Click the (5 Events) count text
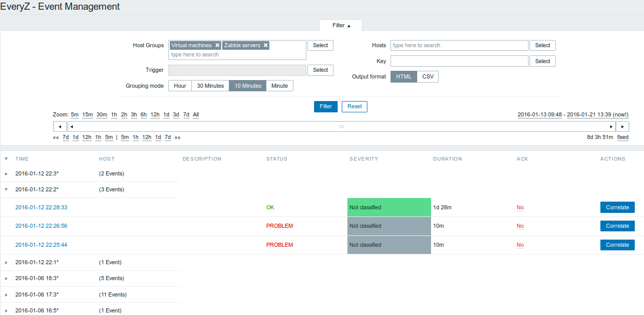This screenshot has height=315, width=644. pos(111,279)
